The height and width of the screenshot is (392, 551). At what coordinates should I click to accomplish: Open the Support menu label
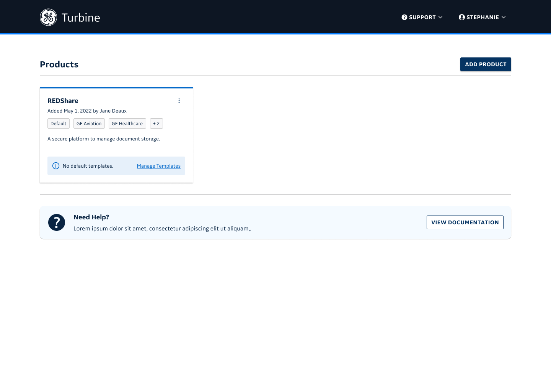(422, 17)
